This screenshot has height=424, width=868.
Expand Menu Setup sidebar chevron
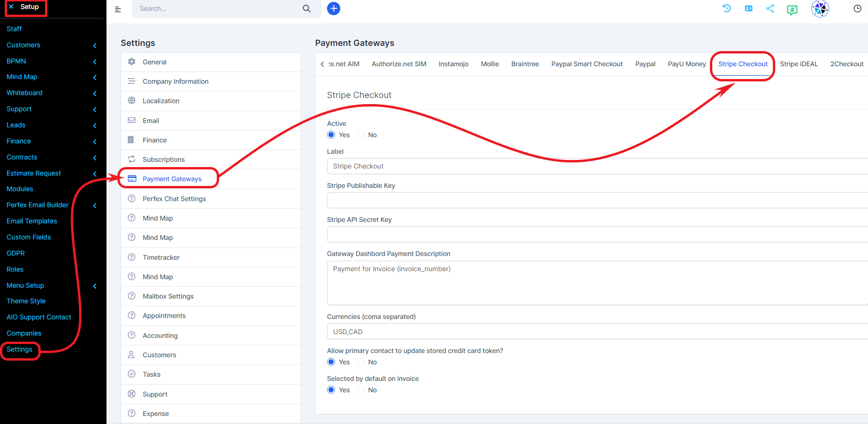point(95,286)
